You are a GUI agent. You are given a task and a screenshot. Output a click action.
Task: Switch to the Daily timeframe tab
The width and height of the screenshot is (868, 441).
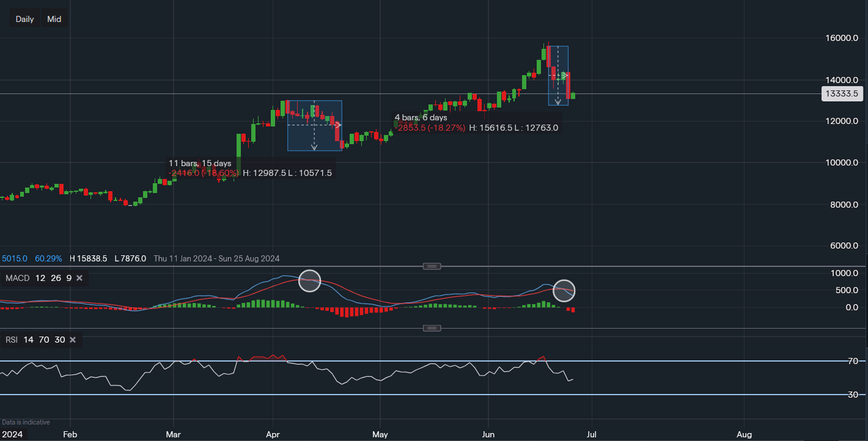click(24, 18)
